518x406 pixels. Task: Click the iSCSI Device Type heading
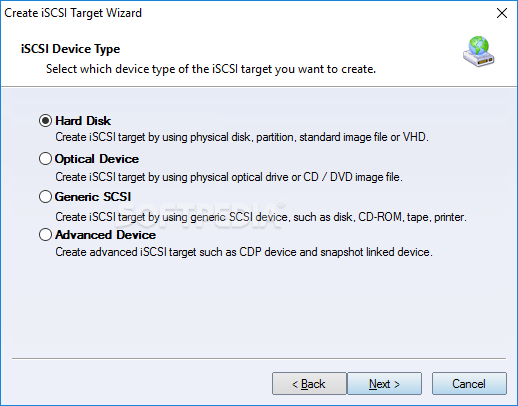pos(70,49)
